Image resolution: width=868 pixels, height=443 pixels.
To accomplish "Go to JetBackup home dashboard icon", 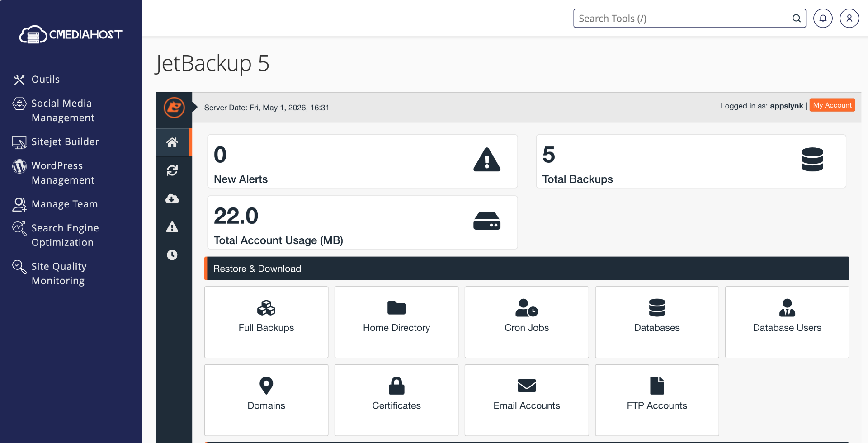I will 172,142.
